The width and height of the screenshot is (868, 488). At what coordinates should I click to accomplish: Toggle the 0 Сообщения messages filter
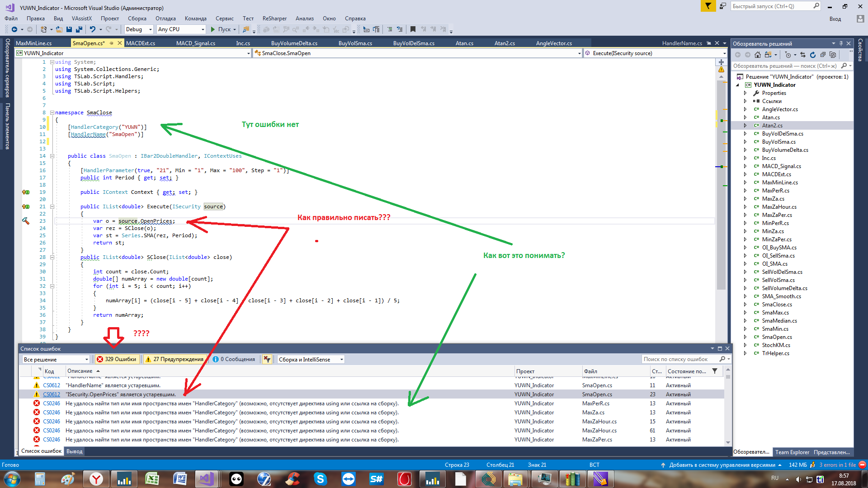pyautogui.click(x=234, y=359)
